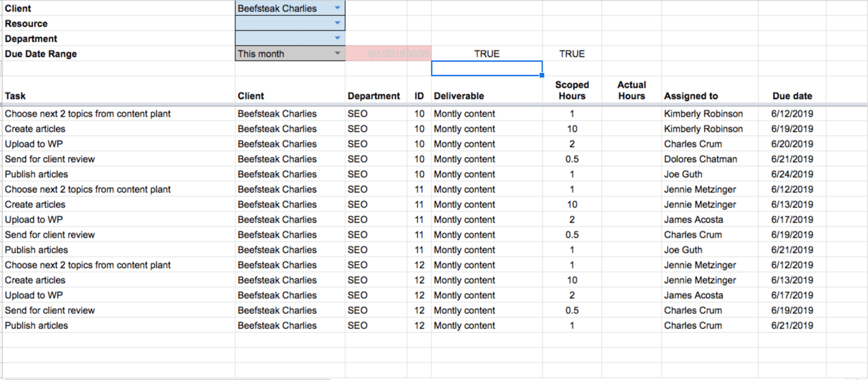The height and width of the screenshot is (380, 868).
Task: Click the 6/20/2019 due date cell
Action: pyautogui.click(x=792, y=144)
